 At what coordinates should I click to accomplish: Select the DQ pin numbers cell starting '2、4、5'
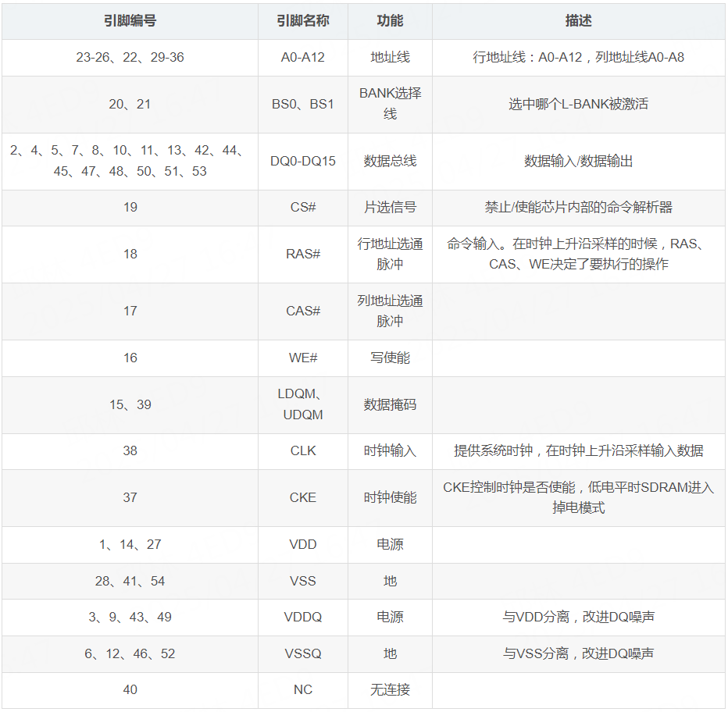(x=130, y=161)
